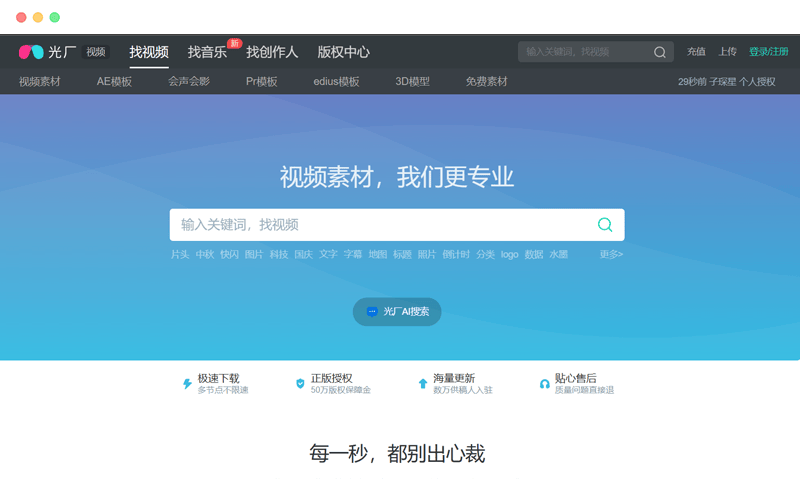
Task: Click the 地图 hot keyword
Action: coord(378,254)
